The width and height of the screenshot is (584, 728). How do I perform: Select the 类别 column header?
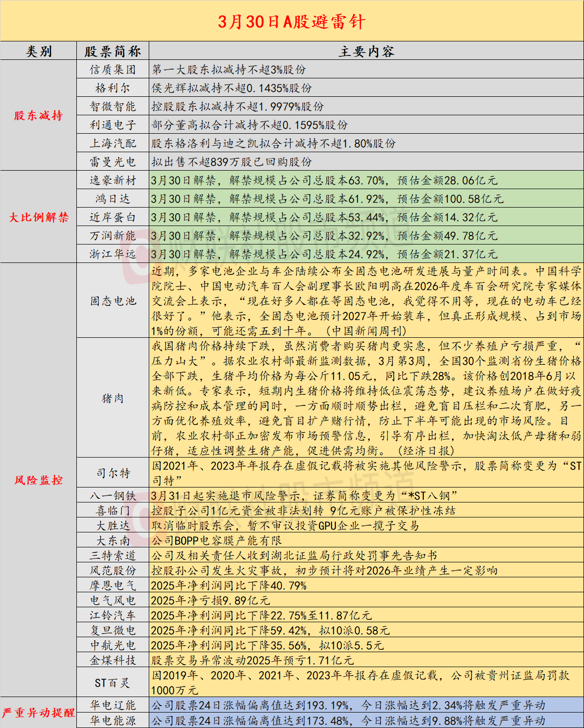click(x=38, y=51)
